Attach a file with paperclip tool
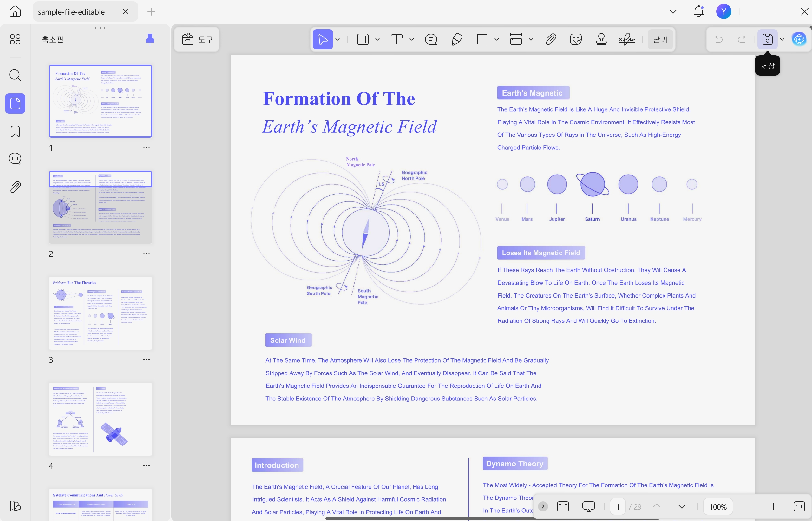 (551, 39)
